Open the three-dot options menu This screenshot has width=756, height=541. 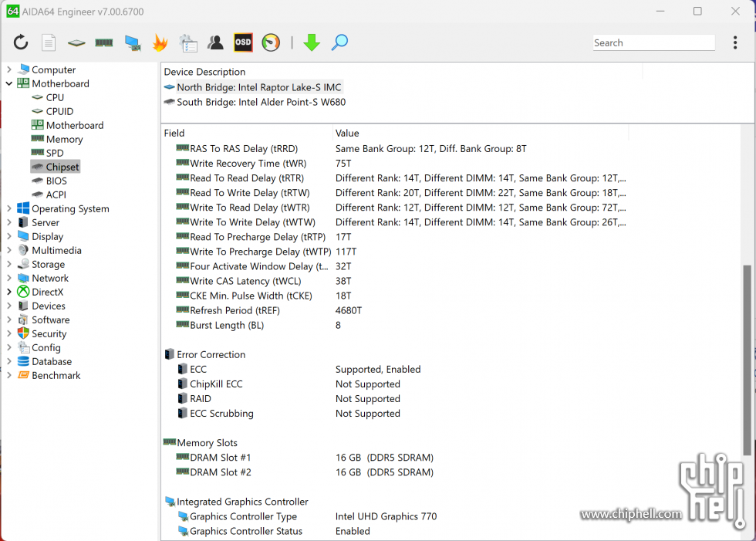(734, 42)
